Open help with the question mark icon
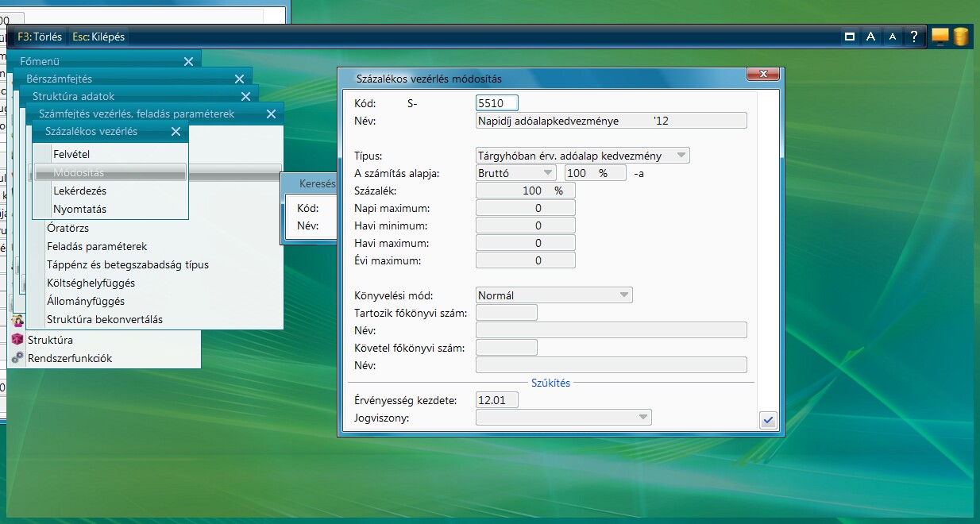Image resolution: width=980 pixels, height=524 pixels. (x=914, y=37)
